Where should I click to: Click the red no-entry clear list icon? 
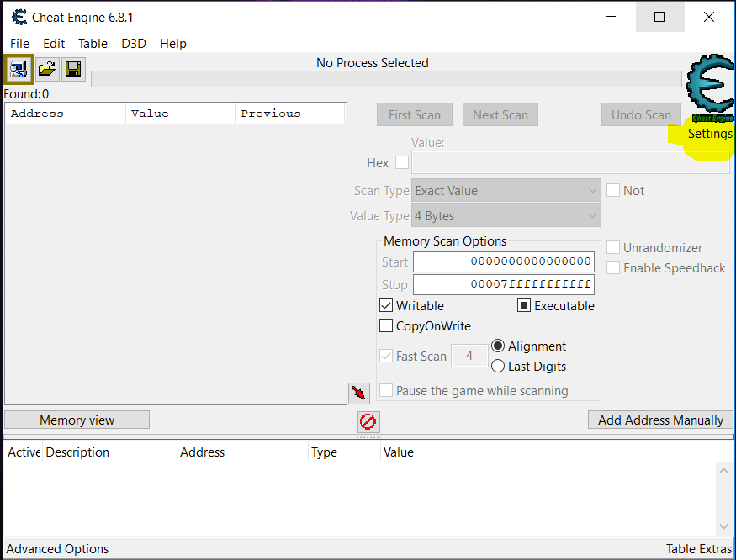[x=368, y=421]
